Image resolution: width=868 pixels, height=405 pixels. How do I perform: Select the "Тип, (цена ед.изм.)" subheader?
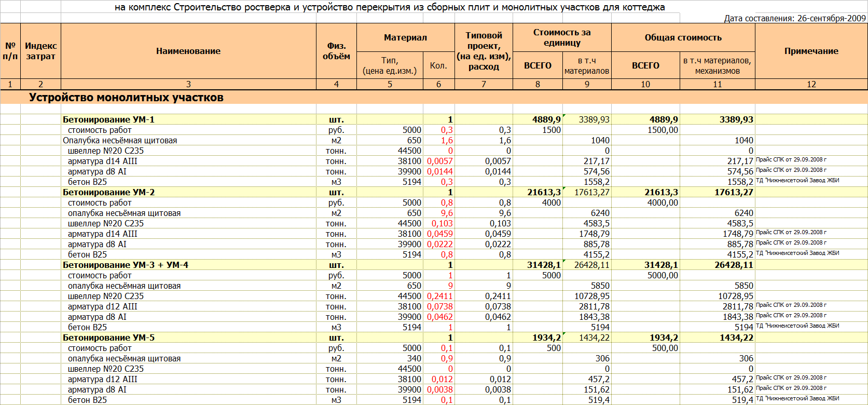click(x=390, y=65)
